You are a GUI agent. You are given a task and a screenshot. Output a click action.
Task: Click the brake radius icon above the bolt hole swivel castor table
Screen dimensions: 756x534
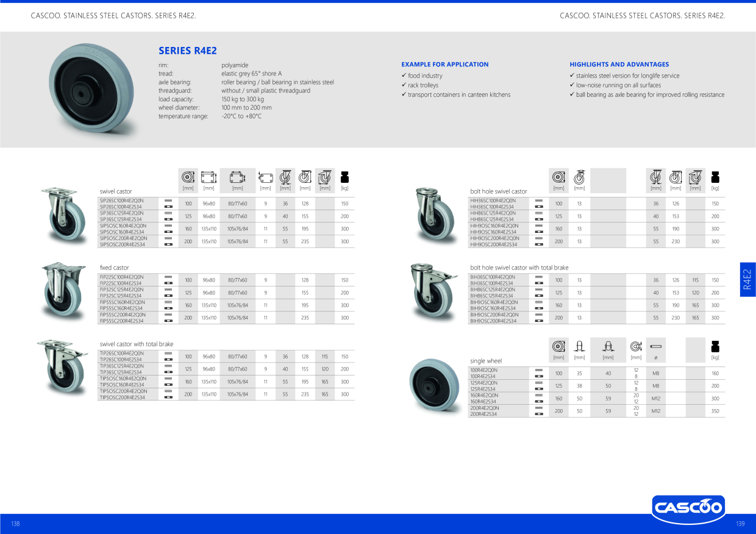(696, 177)
